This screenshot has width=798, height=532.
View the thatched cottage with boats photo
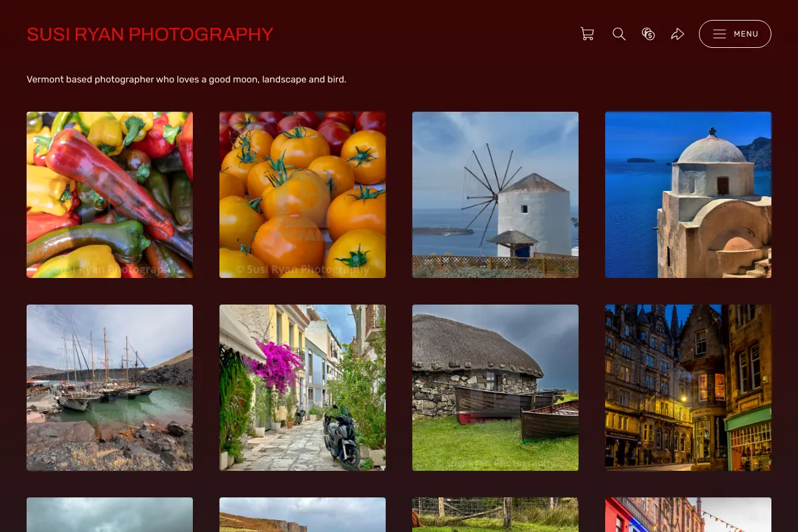[x=495, y=388]
